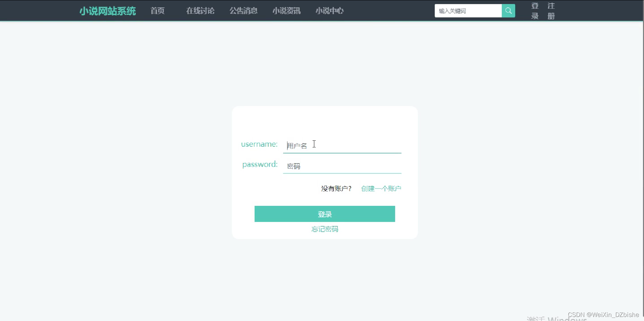The width and height of the screenshot is (644, 321).
Task: Navigate to 公告消息 page
Action: 243,10
